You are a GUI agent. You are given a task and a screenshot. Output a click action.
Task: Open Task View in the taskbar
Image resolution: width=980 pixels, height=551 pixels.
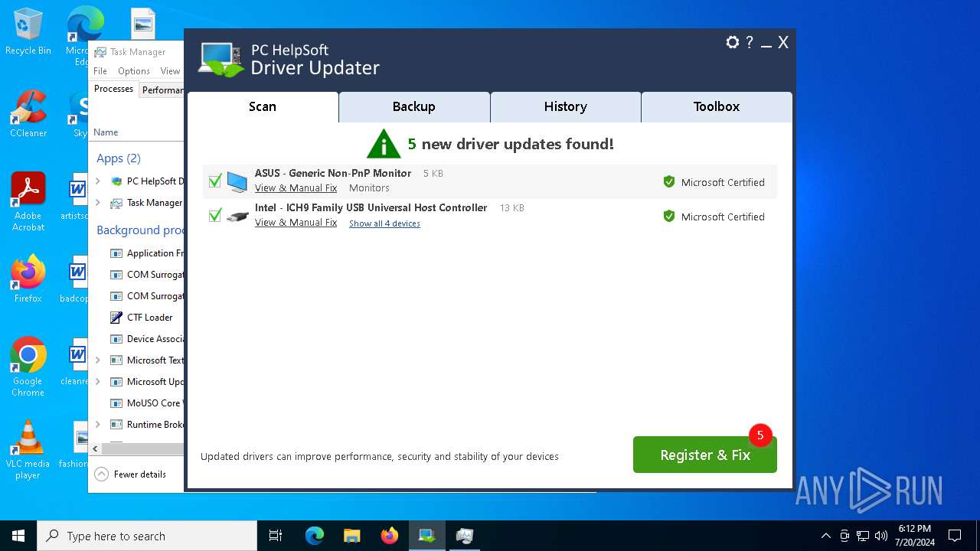point(276,536)
